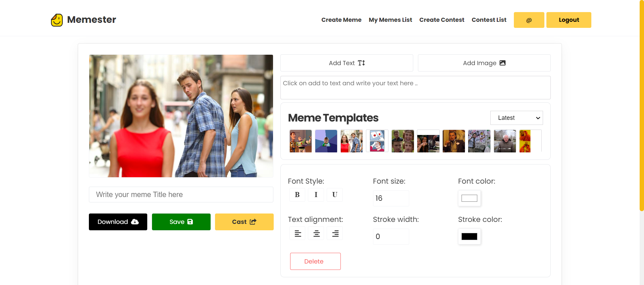The height and width of the screenshot is (285, 644).
Task: Click the meme Title input field
Action: 181,195
